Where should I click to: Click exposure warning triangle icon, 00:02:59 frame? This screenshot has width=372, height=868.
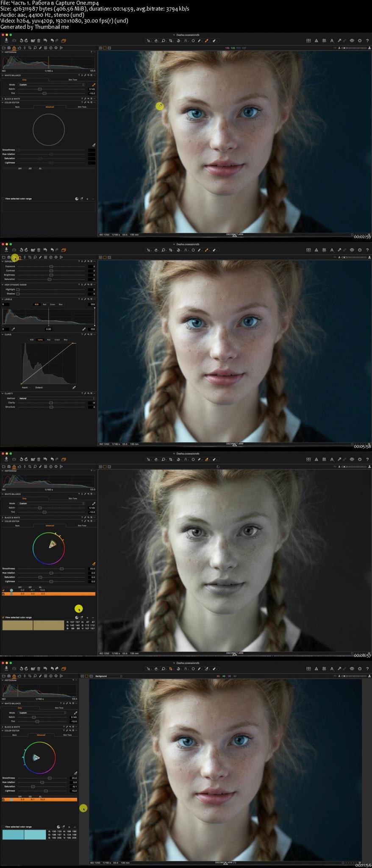pyautogui.click(x=316, y=41)
